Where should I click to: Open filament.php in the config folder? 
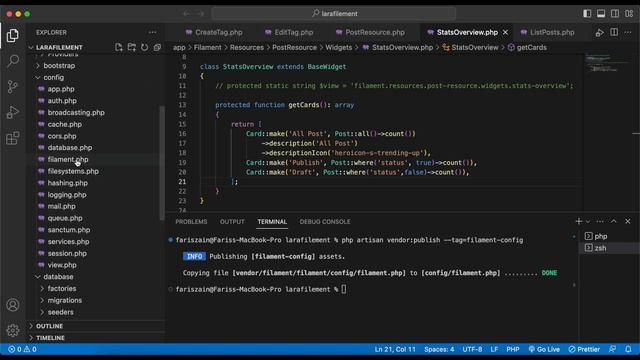[68, 159]
